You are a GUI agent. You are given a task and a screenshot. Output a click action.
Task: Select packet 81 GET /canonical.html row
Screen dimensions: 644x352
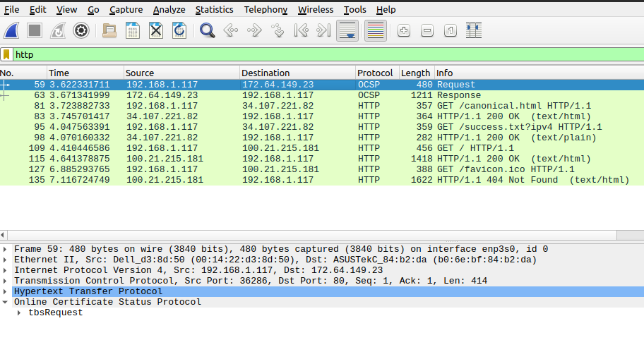tap(322, 106)
